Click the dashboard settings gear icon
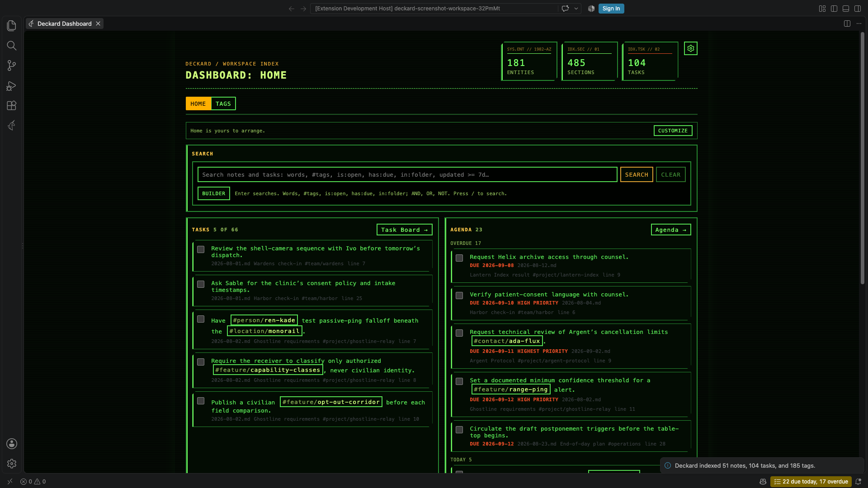868x488 pixels. pyautogui.click(x=691, y=48)
